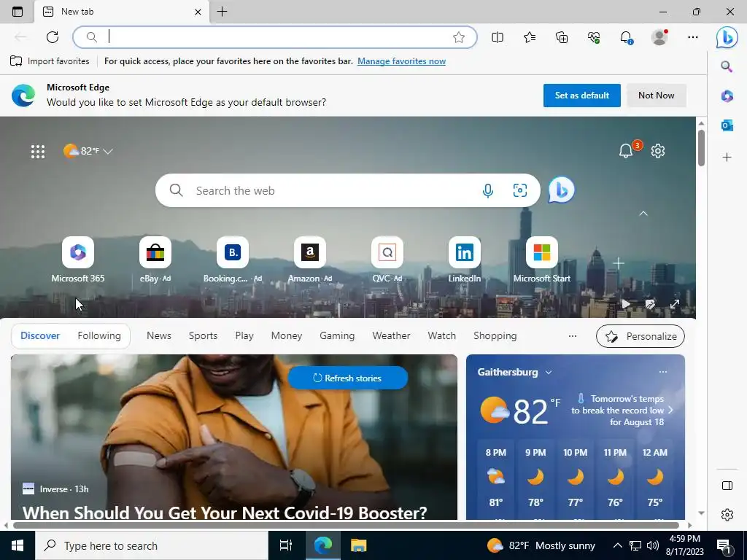Open Outlook icon in sidebar
Image resolution: width=747 pixels, height=560 pixels.
pyautogui.click(x=727, y=125)
